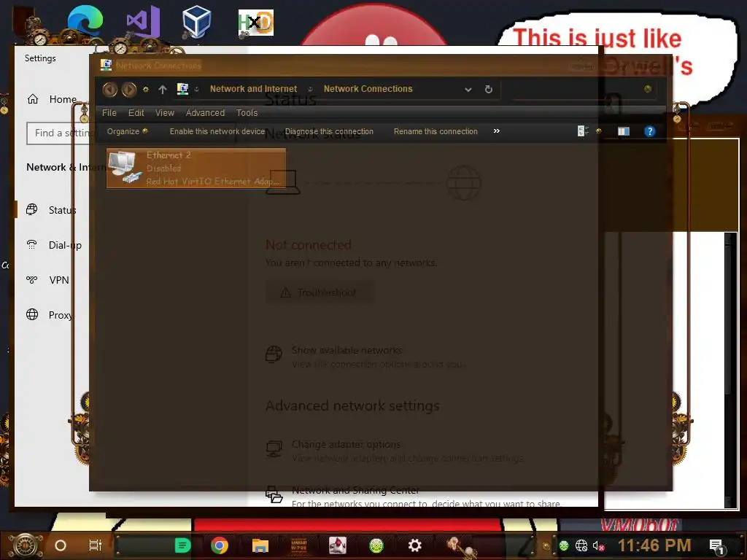
Task: Open the Organize dropdown
Action: [127, 131]
